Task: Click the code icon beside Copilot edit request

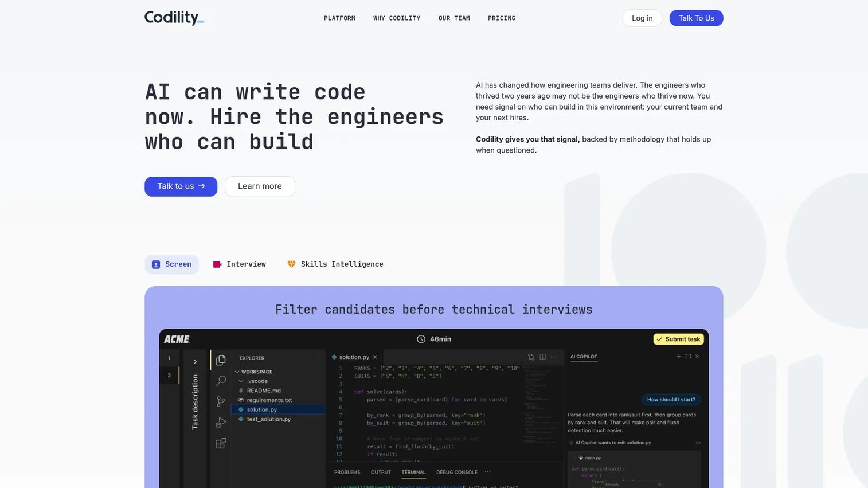Action: pos(698,443)
